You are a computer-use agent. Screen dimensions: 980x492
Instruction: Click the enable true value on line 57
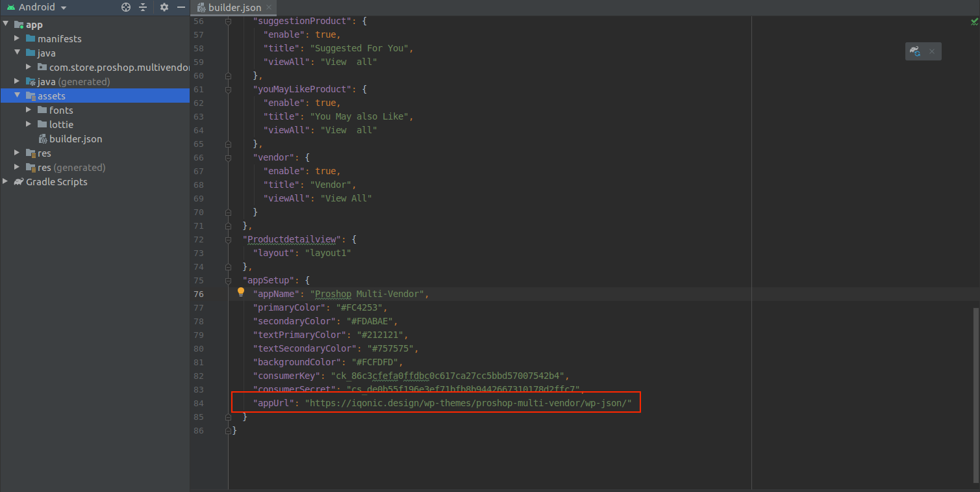coord(325,34)
